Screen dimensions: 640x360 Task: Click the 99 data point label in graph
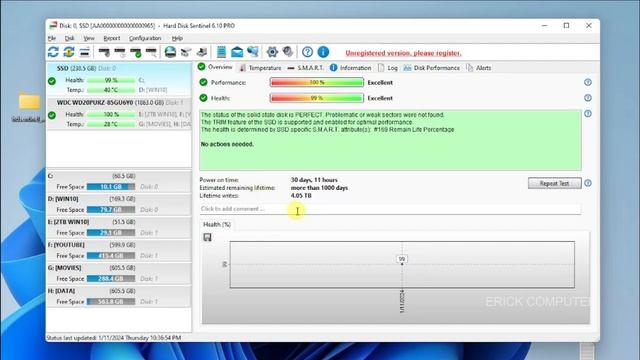[x=402, y=259]
